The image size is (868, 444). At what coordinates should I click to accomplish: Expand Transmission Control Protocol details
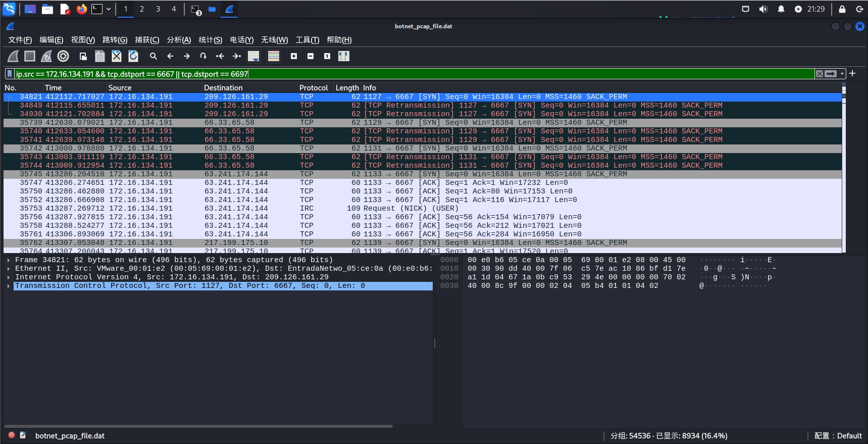tap(9, 286)
